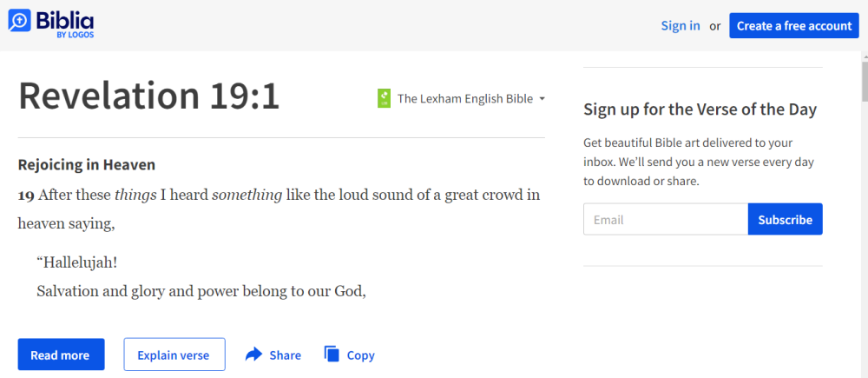Click the Copy pages icon

[x=332, y=355]
